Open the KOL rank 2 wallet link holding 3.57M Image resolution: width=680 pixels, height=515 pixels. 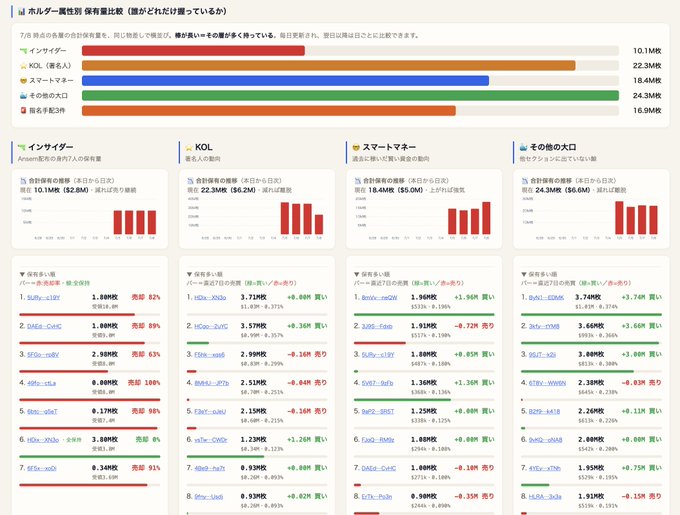click(211, 326)
